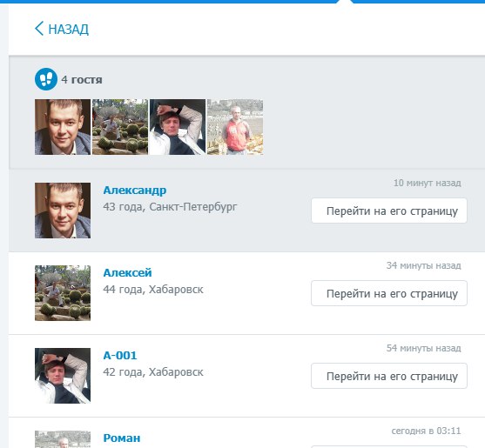Click '10 минут назад' timestamp

tap(428, 183)
